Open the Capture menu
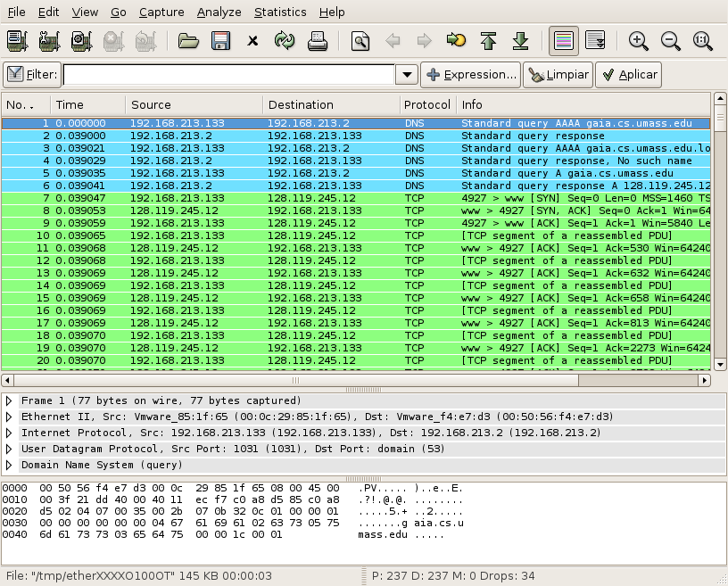Image resolution: width=728 pixels, height=586 pixels. tap(161, 12)
